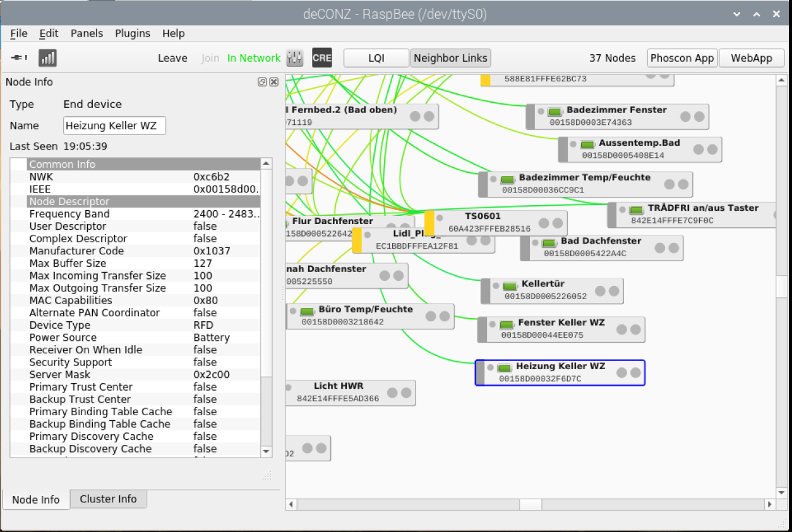Click battery icon on Heizung Keller WZ node
The image size is (792, 532).
click(x=503, y=368)
